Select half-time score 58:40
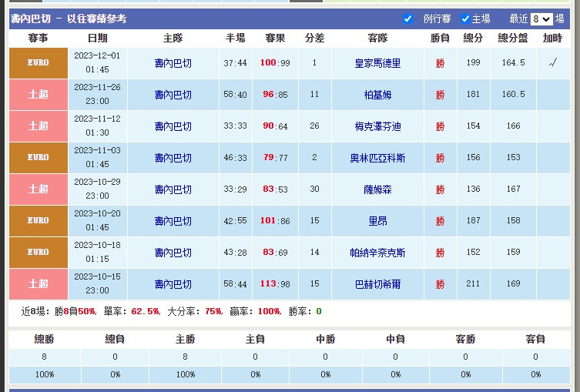The width and height of the screenshot is (580, 392). pyautogui.click(x=235, y=95)
